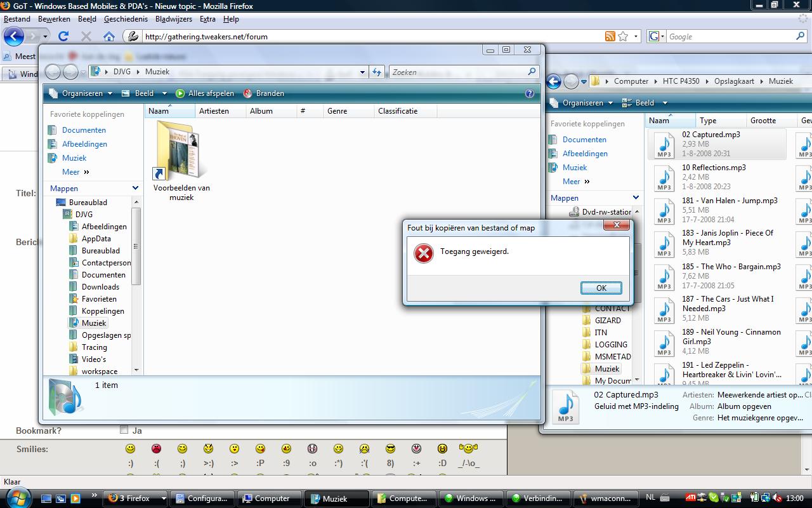Open Afbeeldingen favorite link

click(x=84, y=144)
